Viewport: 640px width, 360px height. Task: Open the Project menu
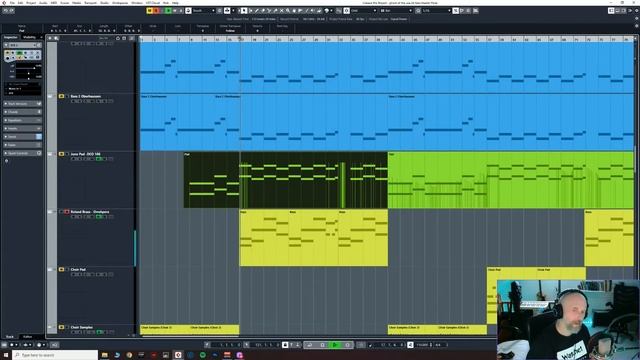click(31, 2)
